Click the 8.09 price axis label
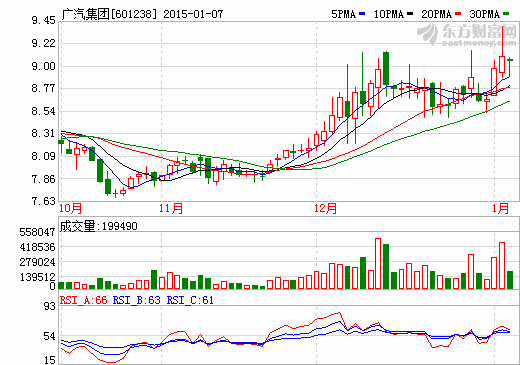520x365 pixels. click(44, 156)
